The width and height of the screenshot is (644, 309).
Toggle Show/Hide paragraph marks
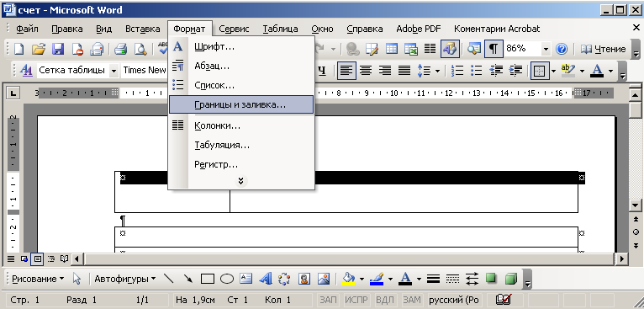click(x=494, y=49)
